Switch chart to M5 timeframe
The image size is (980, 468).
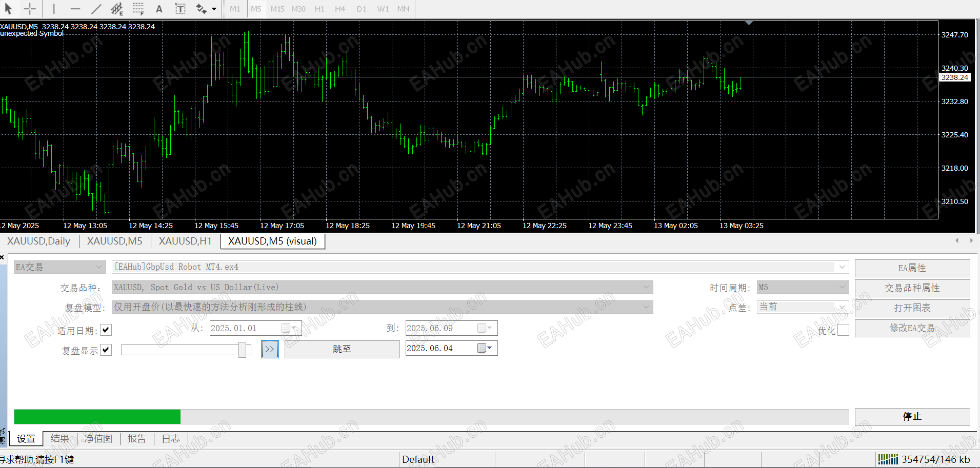tap(256, 9)
